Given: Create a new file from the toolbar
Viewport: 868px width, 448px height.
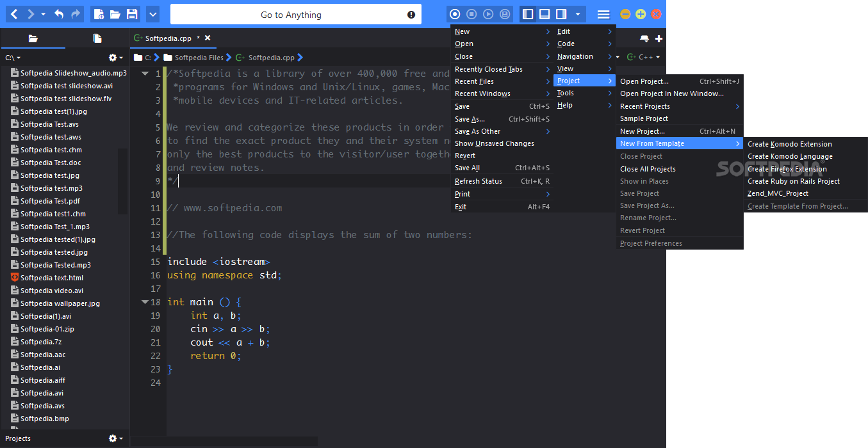Looking at the screenshot, I should [99, 14].
